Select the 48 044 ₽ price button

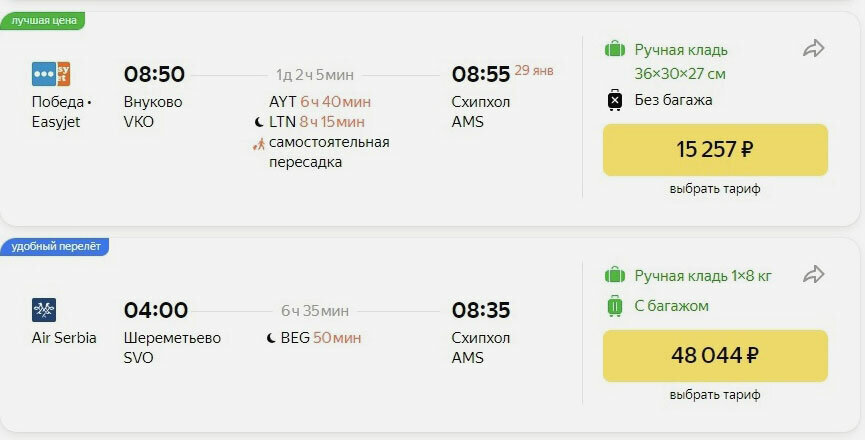[715, 356]
